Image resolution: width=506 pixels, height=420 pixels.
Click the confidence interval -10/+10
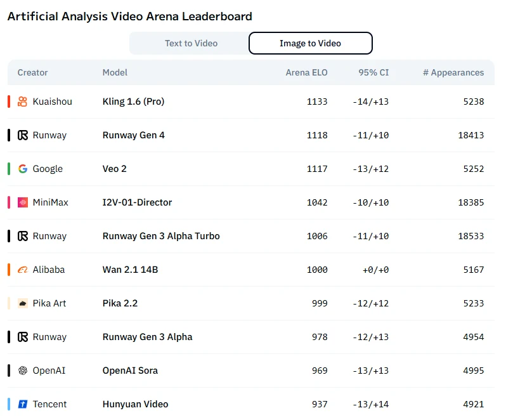[371, 202]
